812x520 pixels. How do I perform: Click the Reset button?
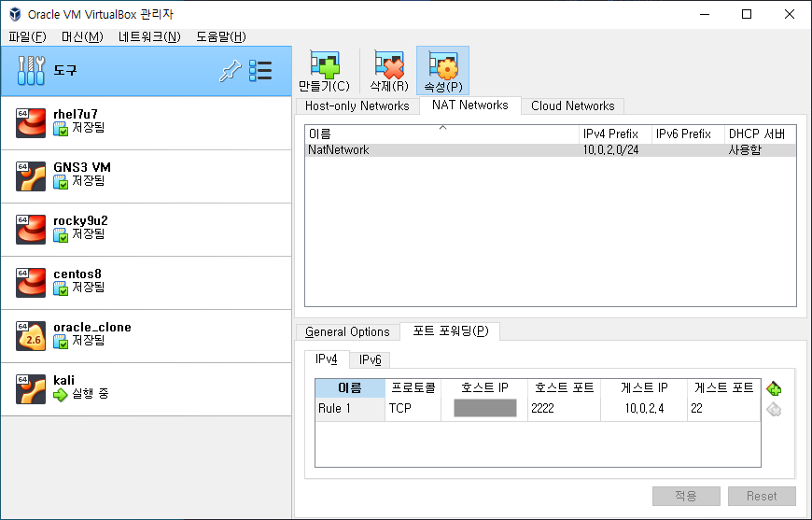click(762, 496)
